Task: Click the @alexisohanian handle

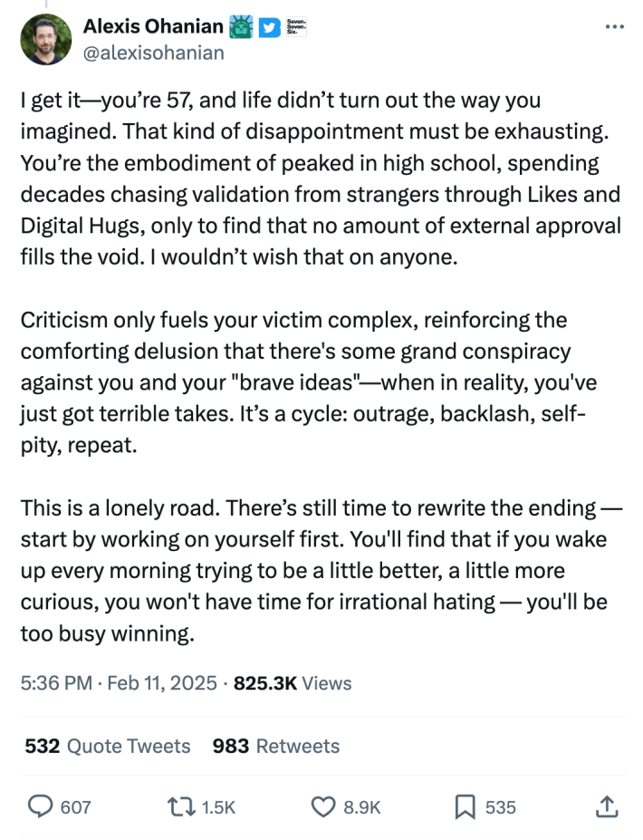Action: coord(152,53)
